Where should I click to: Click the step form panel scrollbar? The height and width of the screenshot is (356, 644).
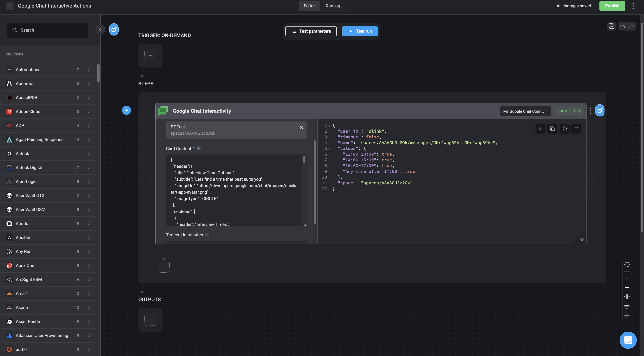315,182
